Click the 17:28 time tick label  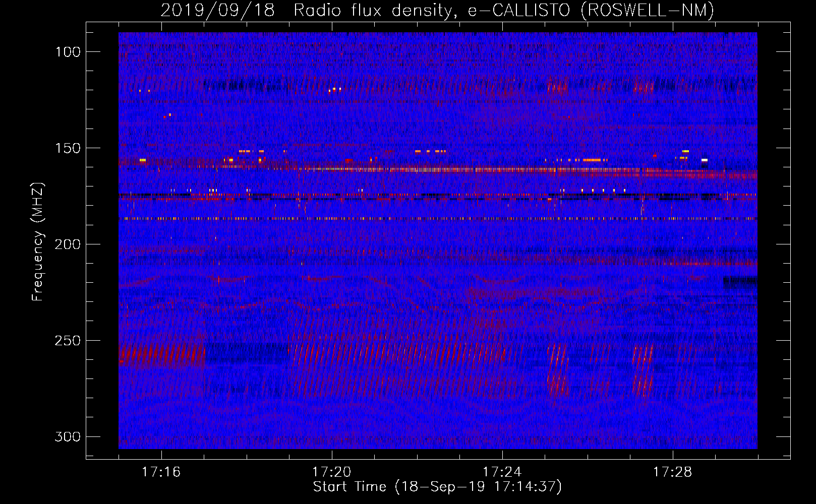673,472
